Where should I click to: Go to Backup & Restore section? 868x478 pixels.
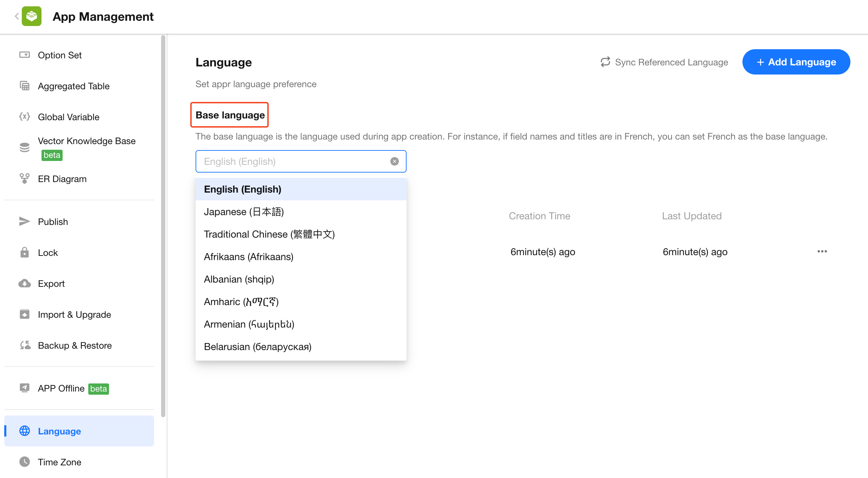pos(75,345)
